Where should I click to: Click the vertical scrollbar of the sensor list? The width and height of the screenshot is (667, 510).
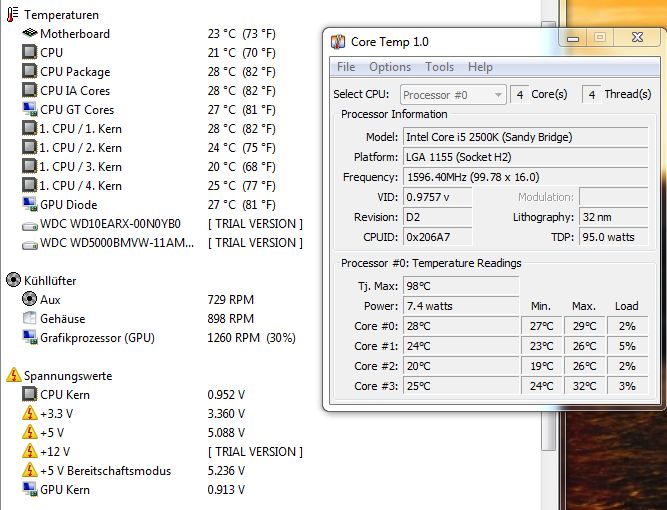click(x=549, y=234)
